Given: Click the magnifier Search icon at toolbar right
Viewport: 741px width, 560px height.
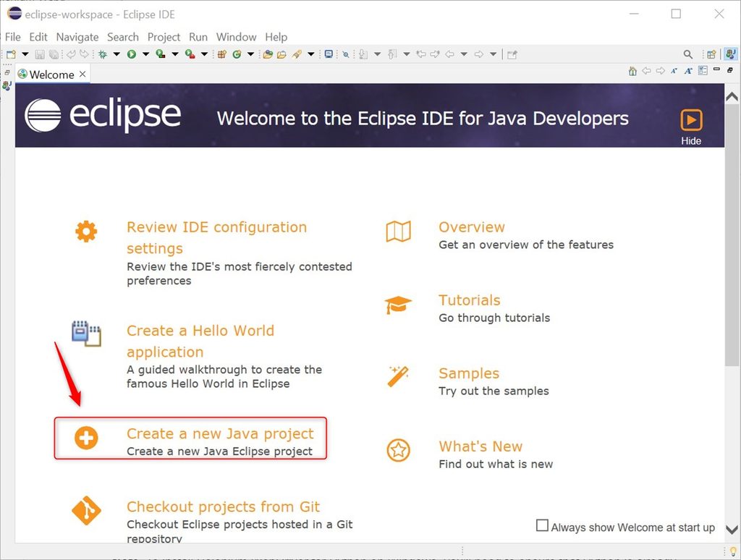Looking at the screenshot, I should click(x=688, y=54).
